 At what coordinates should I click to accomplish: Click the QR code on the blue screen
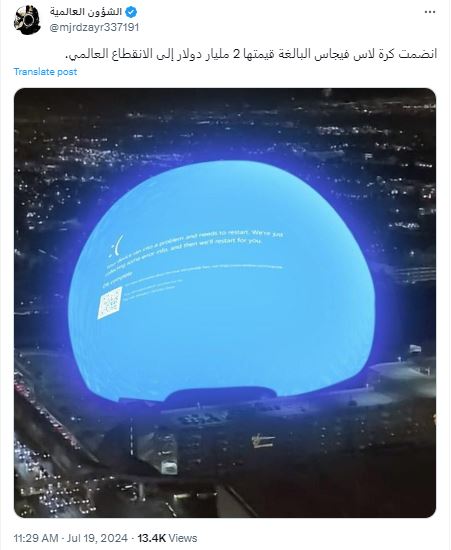point(110,303)
